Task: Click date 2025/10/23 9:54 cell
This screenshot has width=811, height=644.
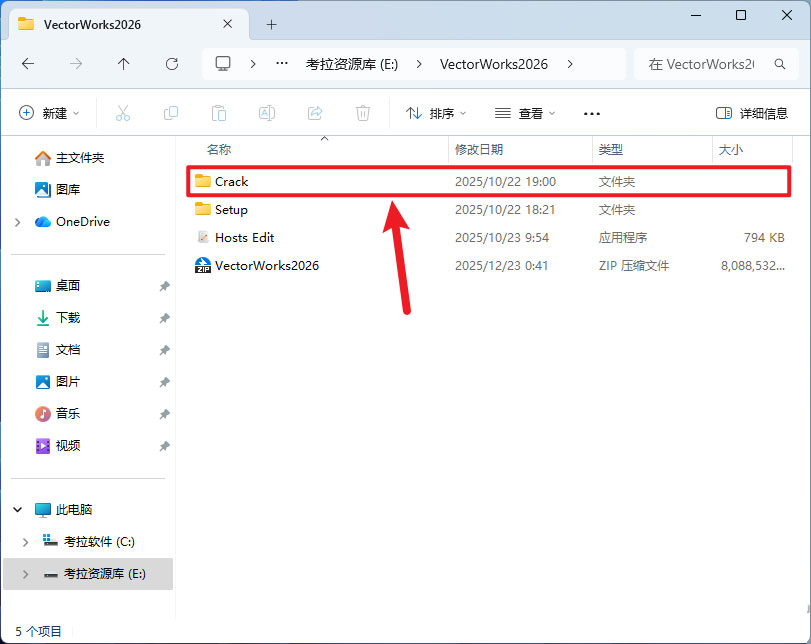Action: click(x=502, y=237)
